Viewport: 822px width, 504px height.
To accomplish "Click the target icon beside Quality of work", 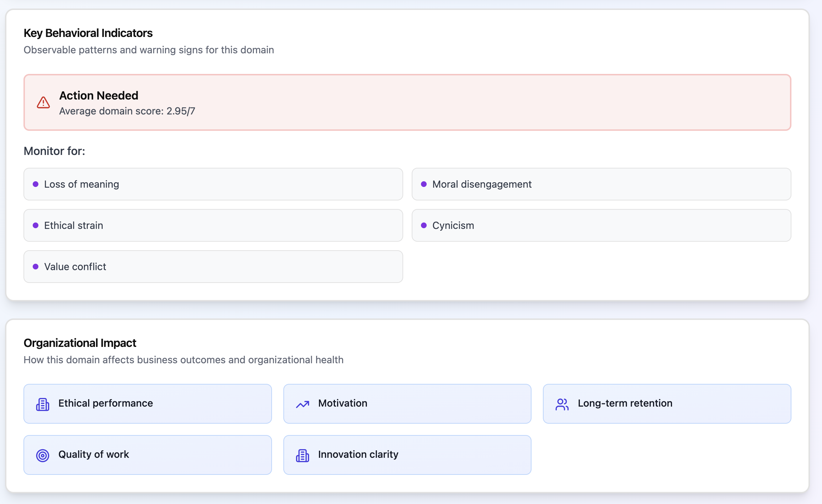I will click(x=43, y=455).
